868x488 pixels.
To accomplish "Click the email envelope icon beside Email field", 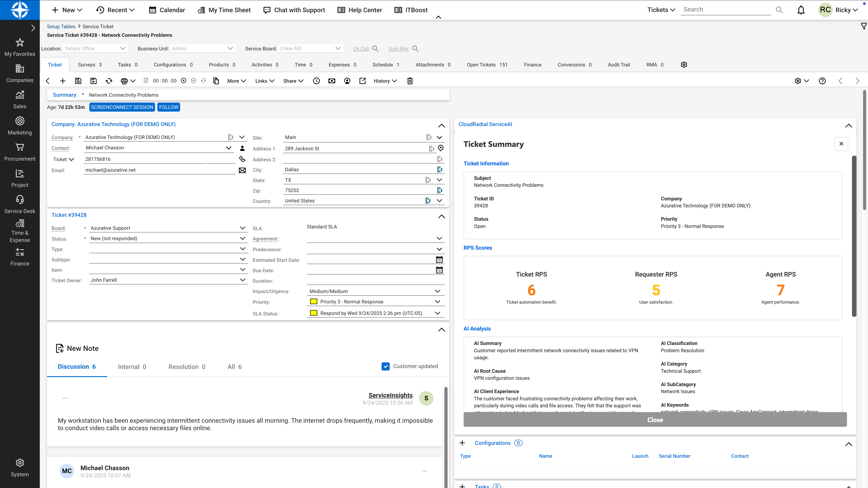I will coord(242,170).
